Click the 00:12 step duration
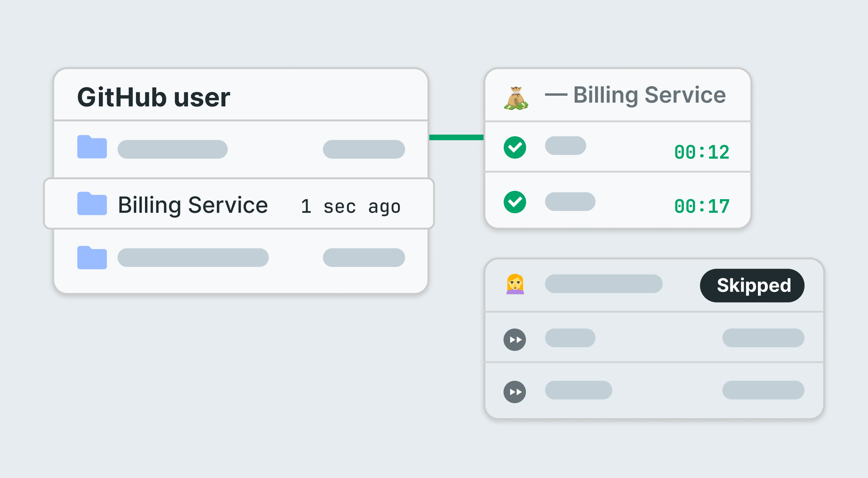 click(702, 152)
